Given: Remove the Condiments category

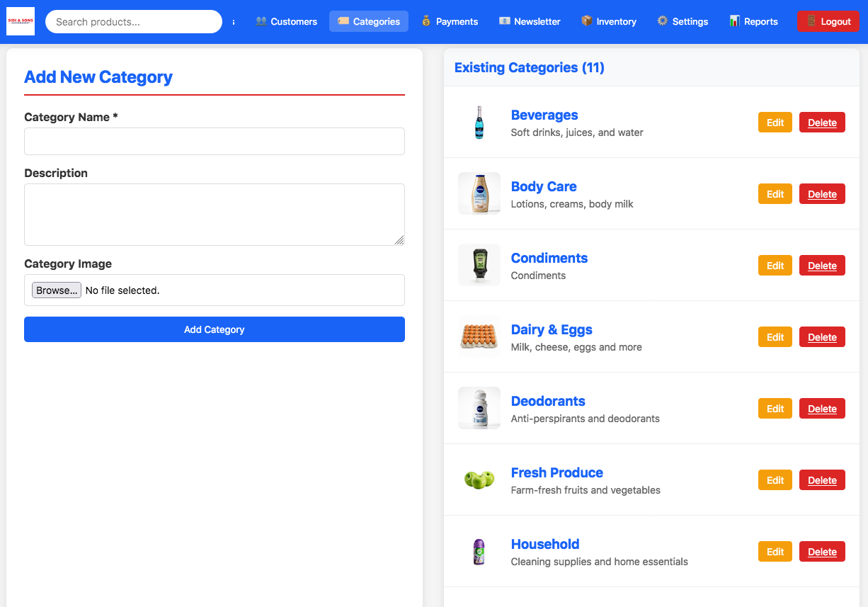Looking at the screenshot, I should pyautogui.click(x=822, y=266).
